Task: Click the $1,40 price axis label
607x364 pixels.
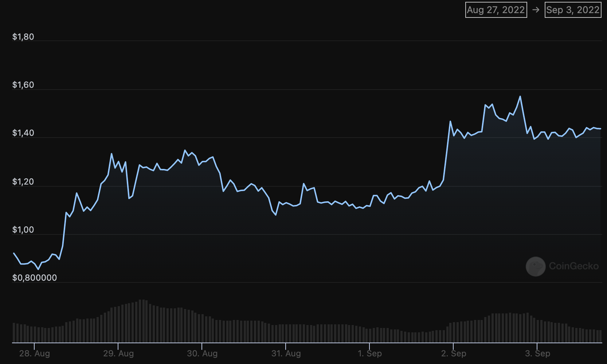Action: coord(23,133)
